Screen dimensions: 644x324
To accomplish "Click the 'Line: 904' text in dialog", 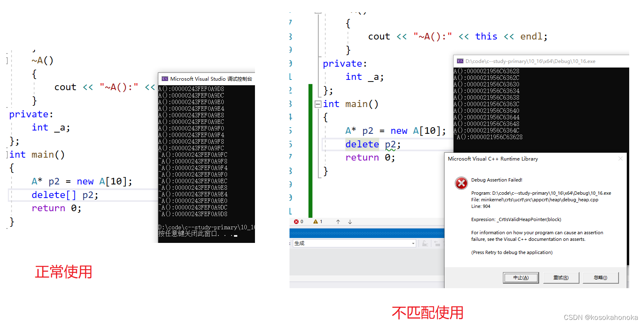I will click(481, 206).
